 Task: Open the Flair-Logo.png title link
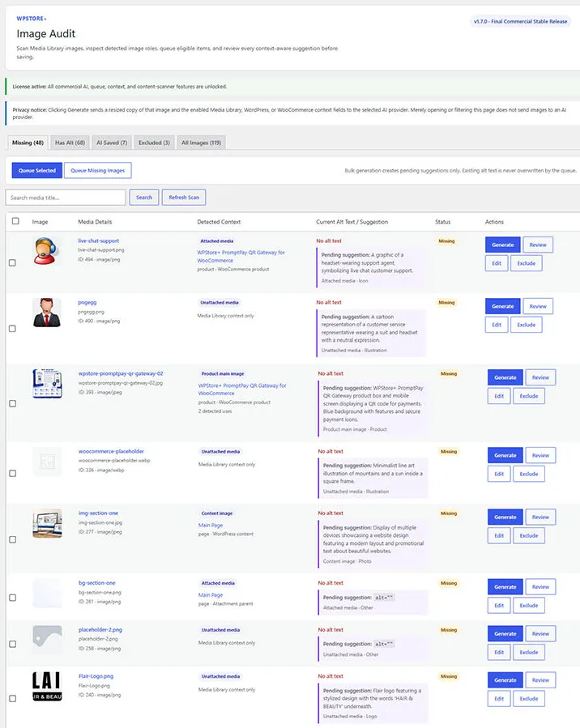click(96, 676)
